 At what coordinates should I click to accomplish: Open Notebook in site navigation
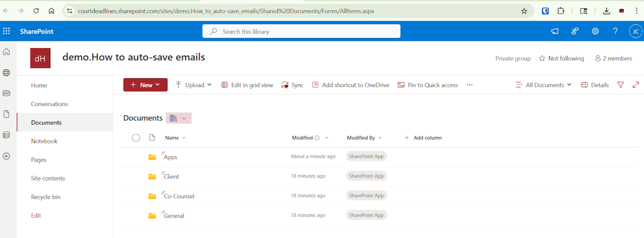point(44,141)
